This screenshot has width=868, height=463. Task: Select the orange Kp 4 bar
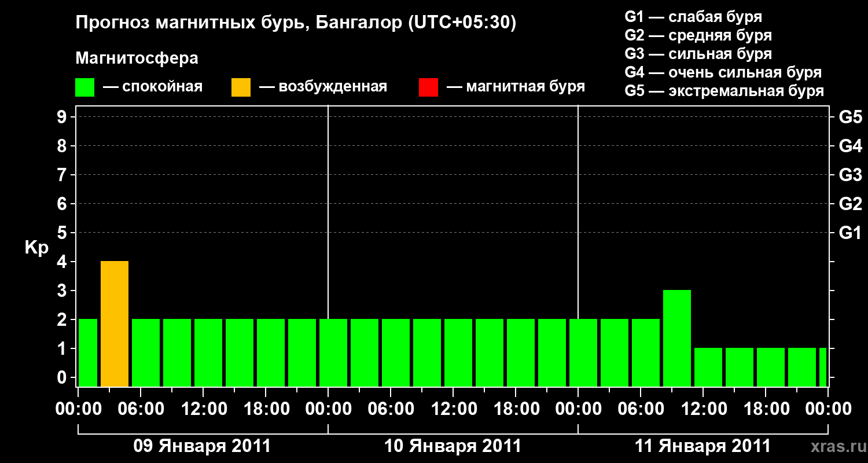click(x=115, y=324)
